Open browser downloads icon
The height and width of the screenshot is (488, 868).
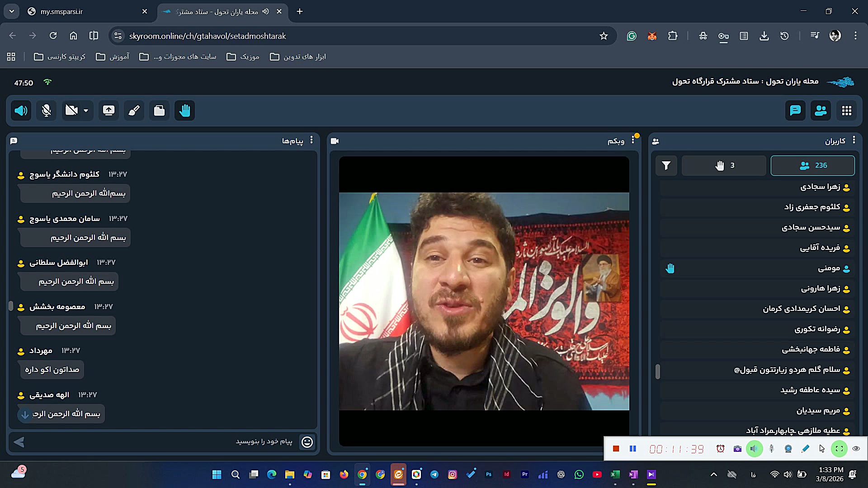764,36
